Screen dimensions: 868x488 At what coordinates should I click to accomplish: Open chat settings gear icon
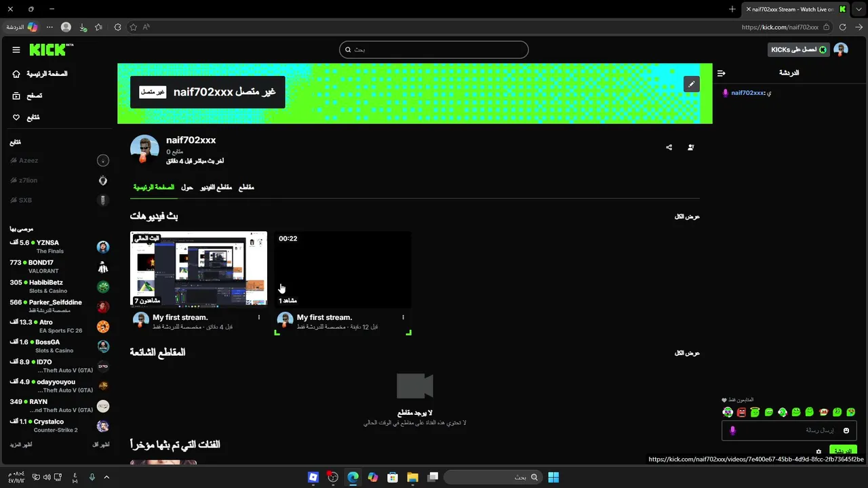click(818, 451)
